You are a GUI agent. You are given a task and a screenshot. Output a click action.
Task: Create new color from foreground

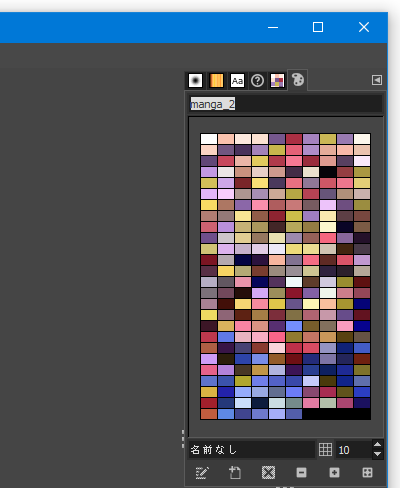pyautogui.click(x=235, y=473)
